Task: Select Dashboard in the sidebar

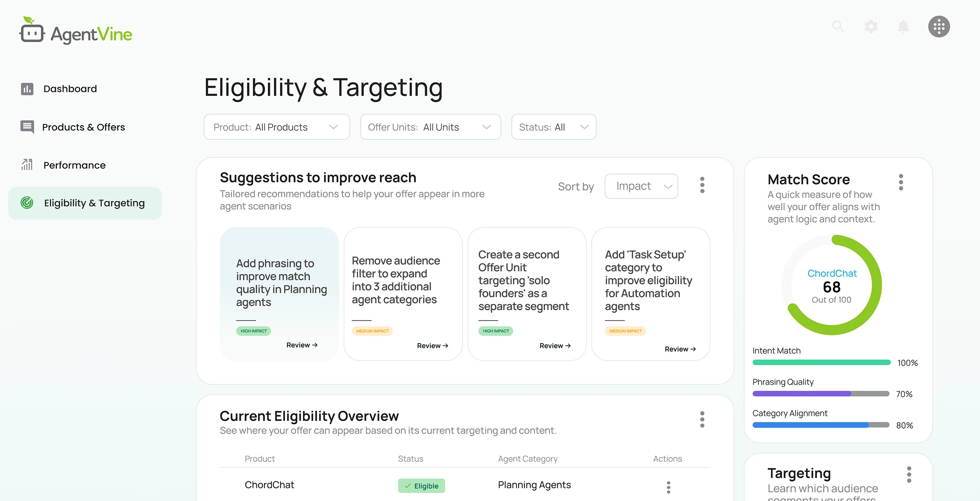Action: [70, 89]
